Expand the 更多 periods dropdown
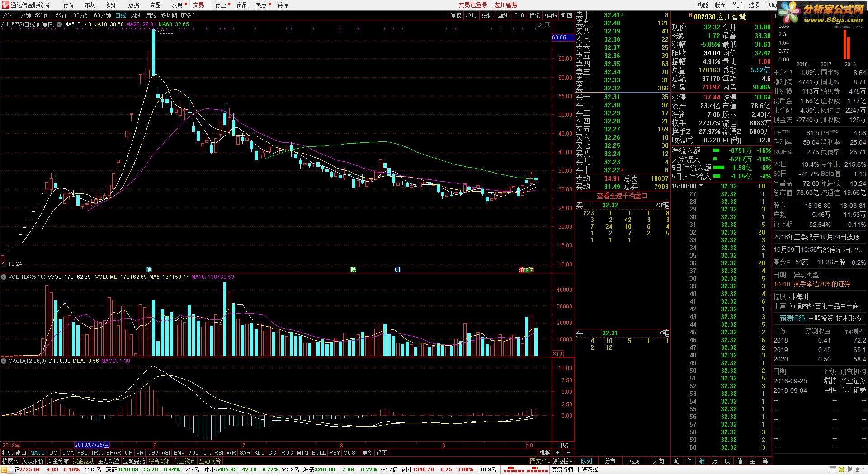868x474 pixels. (189, 15)
